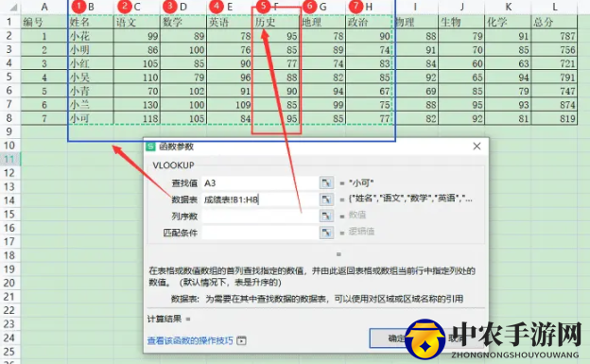Click the green S icon in dialog title
Viewport: 590px width, 364px height.
(151, 147)
